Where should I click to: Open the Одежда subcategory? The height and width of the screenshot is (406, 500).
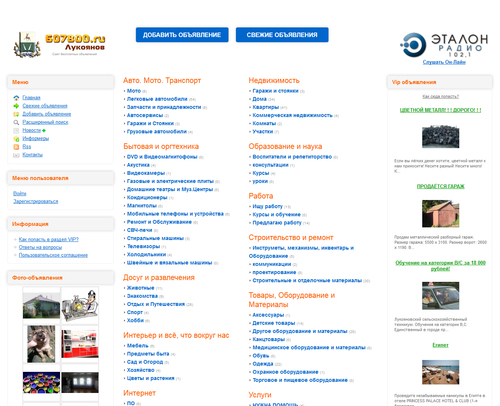263,364
